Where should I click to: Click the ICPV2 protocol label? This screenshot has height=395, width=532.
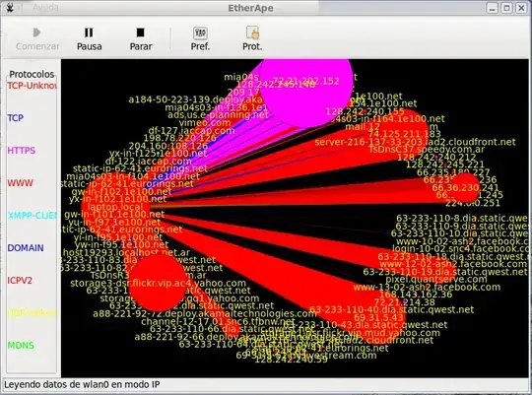pyautogui.click(x=20, y=281)
